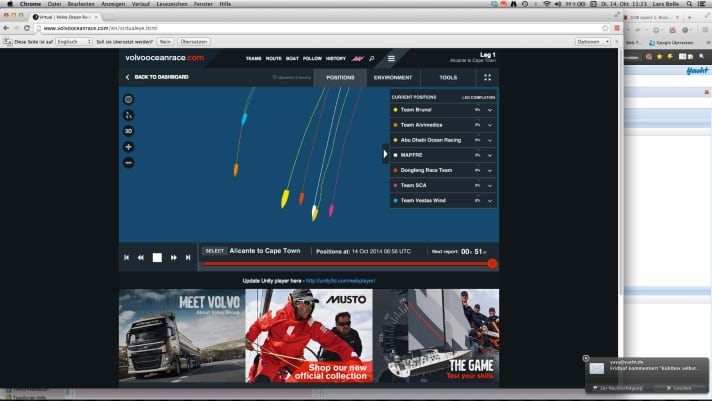Open the Englisch language dropdown

click(74, 42)
